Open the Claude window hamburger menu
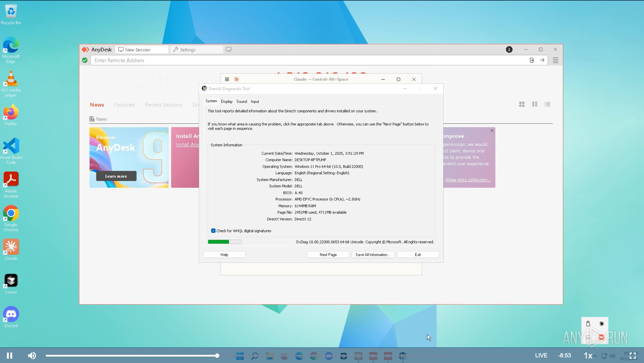The height and width of the screenshot is (363, 644). coord(227,79)
